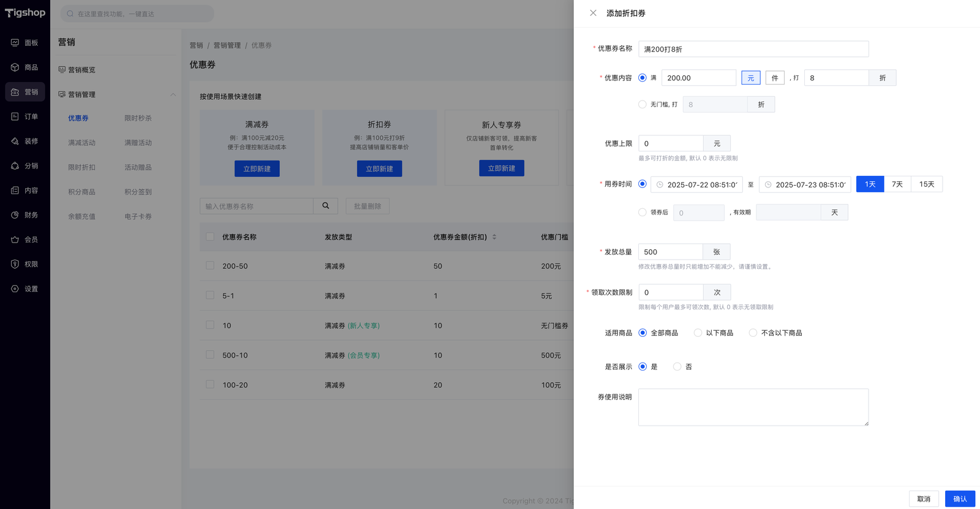980x509 pixels.
Task: Click the 订单 orders sidebar icon
Action: 15,116
